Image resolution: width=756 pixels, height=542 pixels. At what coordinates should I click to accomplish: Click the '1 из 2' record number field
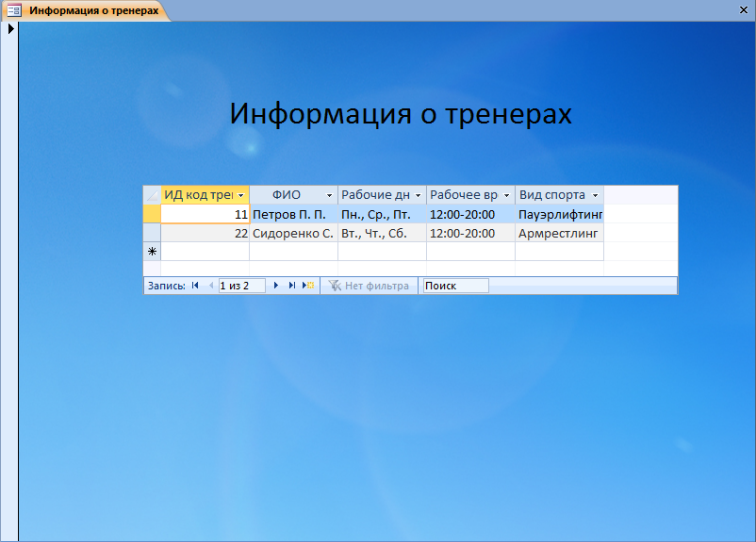(x=241, y=286)
